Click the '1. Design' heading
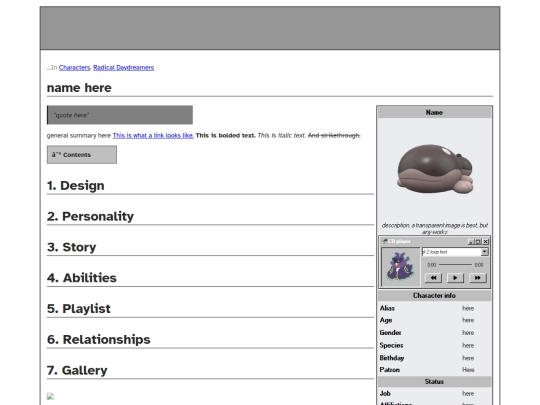The width and height of the screenshot is (540, 405). pos(75,186)
